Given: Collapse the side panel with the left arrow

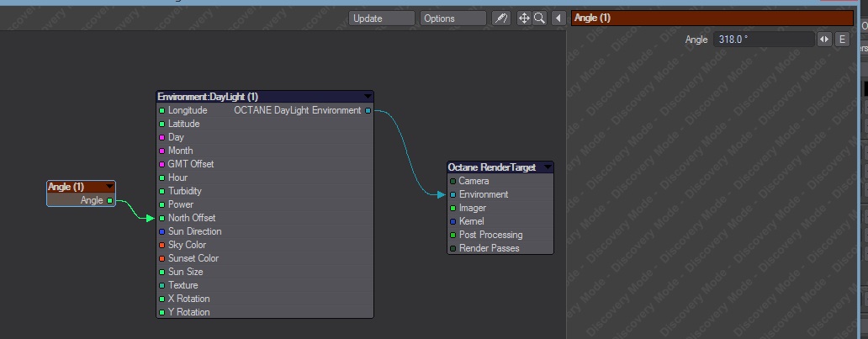Looking at the screenshot, I should [x=558, y=19].
